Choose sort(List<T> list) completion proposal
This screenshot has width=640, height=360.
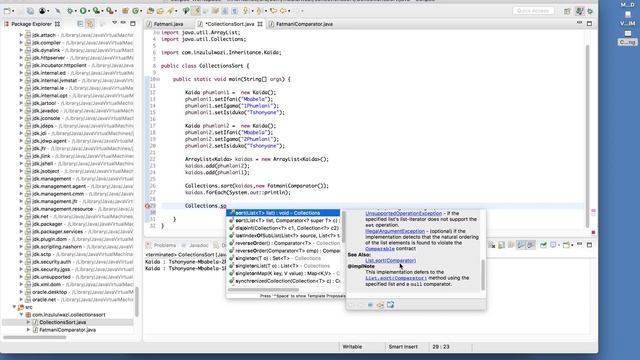pyautogui.click(x=284, y=213)
